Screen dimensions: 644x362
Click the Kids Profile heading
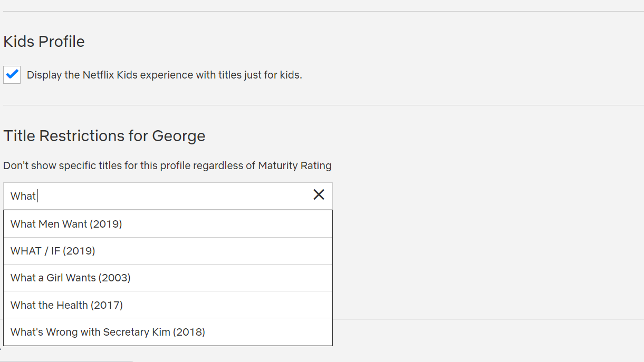tap(44, 42)
